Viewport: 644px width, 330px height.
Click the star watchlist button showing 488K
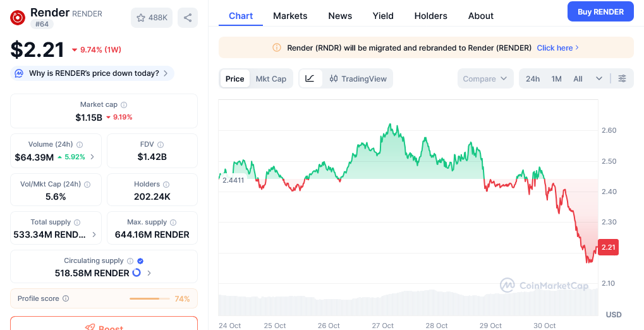point(152,18)
